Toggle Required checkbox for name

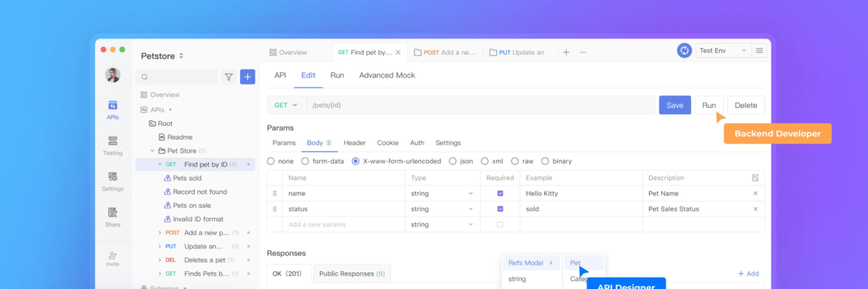pyautogui.click(x=500, y=193)
